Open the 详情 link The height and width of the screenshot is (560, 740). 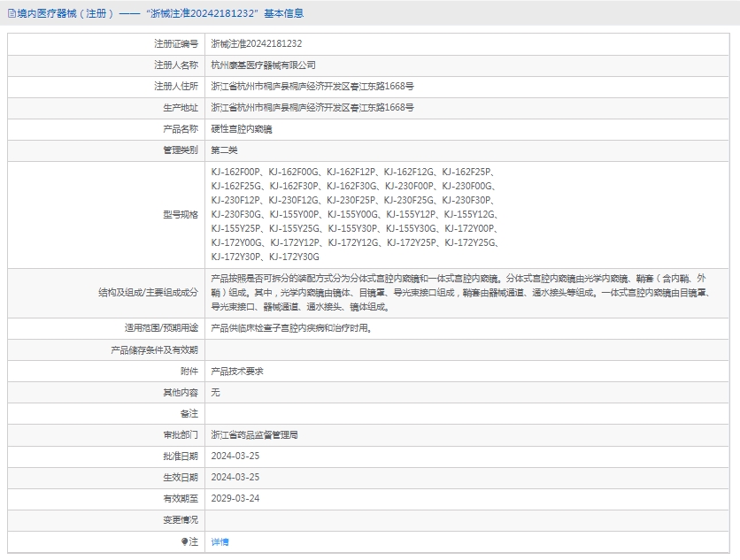(x=220, y=541)
